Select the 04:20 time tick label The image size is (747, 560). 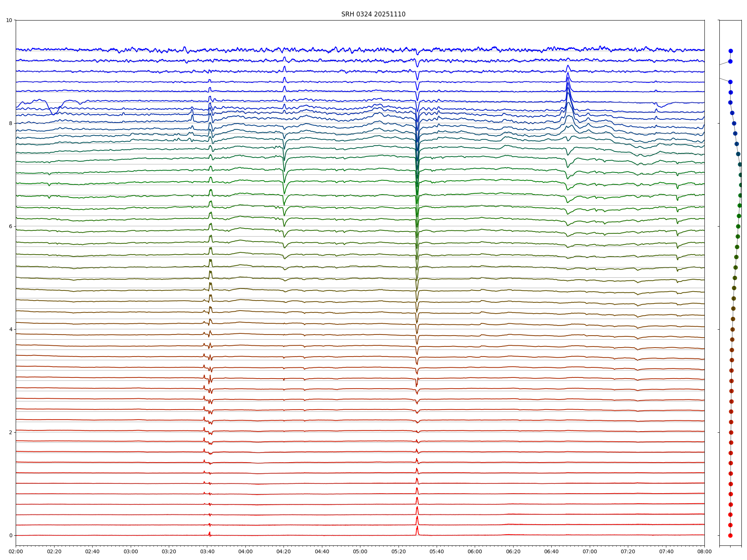pos(283,551)
